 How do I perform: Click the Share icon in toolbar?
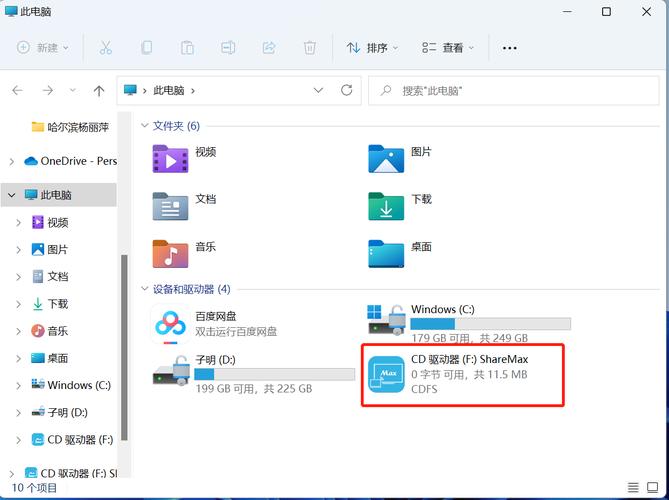269,47
